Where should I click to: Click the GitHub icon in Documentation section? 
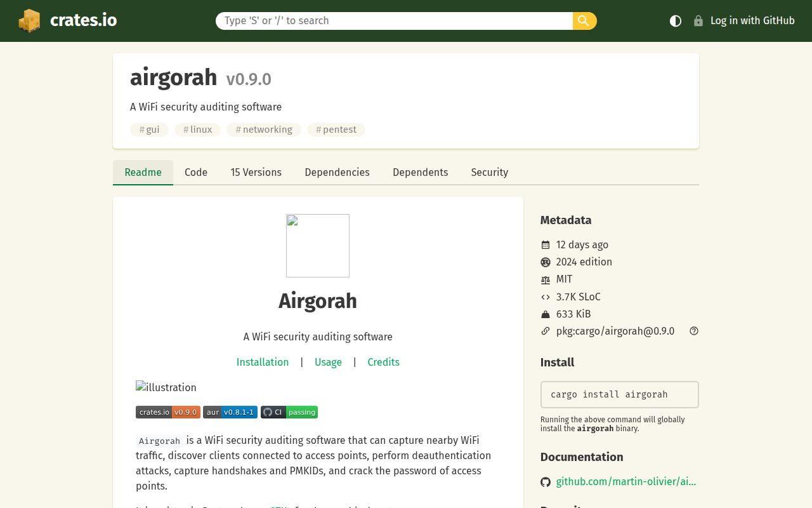(x=546, y=482)
